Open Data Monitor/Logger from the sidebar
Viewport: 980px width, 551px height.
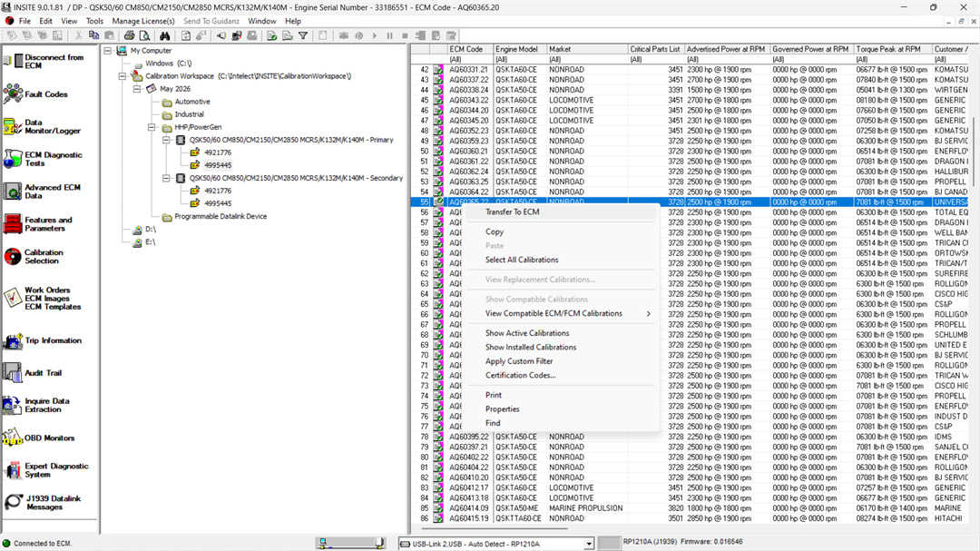(52, 126)
